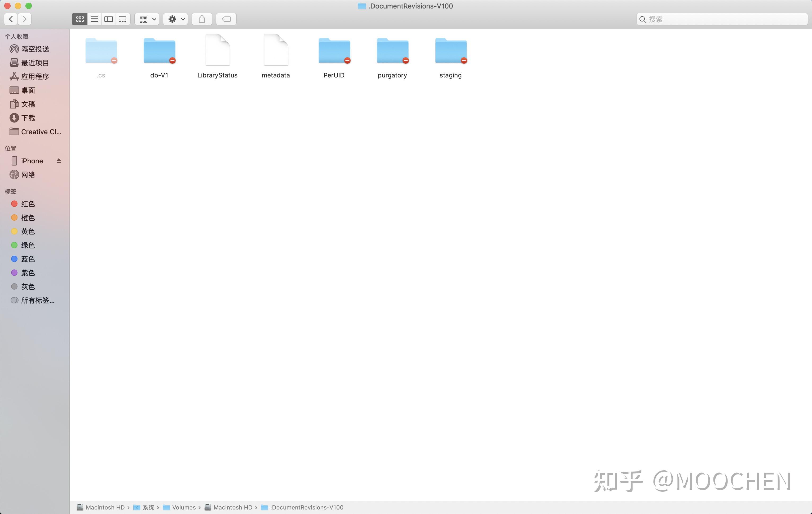Open Downloads (下载) in sidebar
This screenshot has width=812, height=514.
(28, 118)
